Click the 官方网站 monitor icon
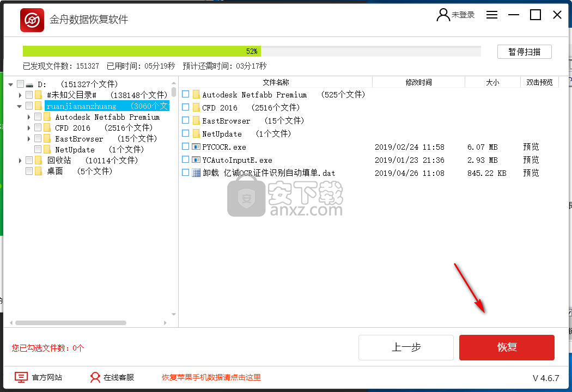This screenshot has height=392, width=572. tap(21, 377)
